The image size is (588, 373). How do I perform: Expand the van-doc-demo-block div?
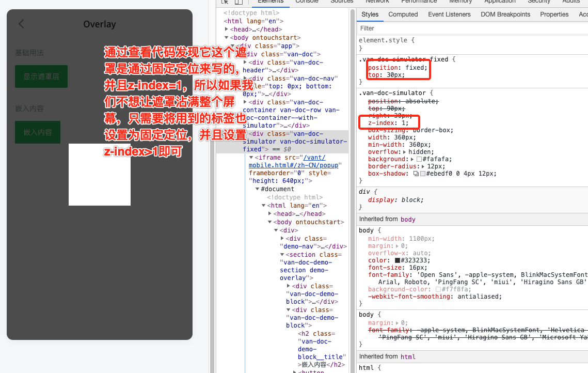click(288, 286)
